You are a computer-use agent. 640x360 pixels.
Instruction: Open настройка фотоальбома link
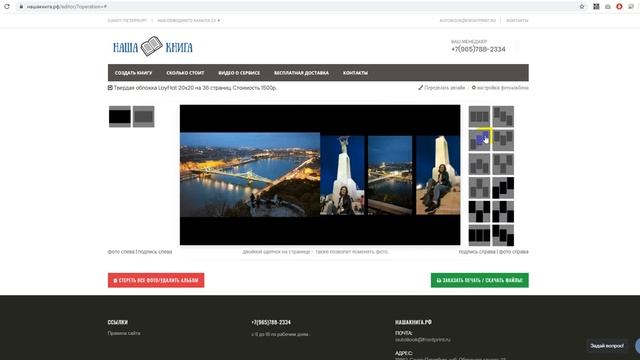502,87
